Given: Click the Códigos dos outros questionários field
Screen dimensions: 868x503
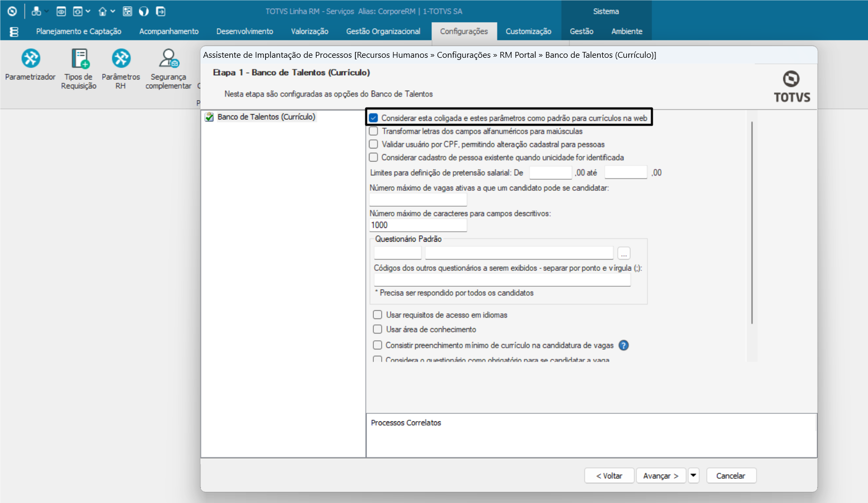Looking at the screenshot, I should pyautogui.click(x=502, y=280).
